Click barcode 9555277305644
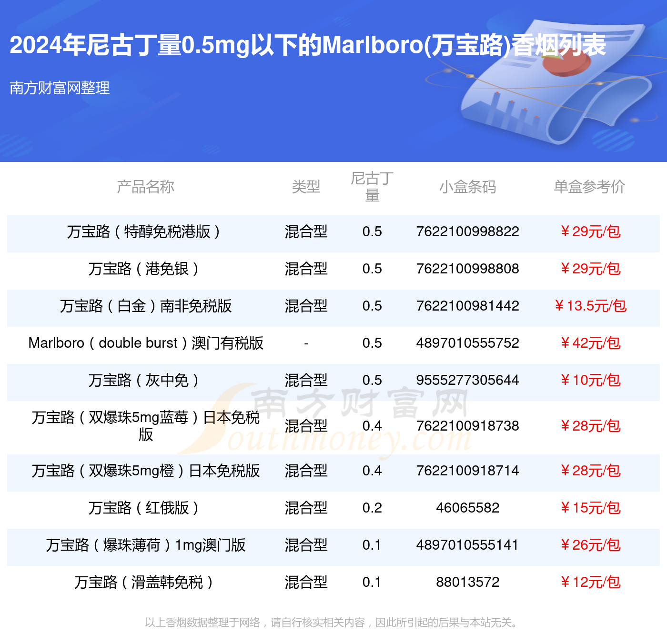Viewport: 667px width, 644px height. click(x=467, y=381)
